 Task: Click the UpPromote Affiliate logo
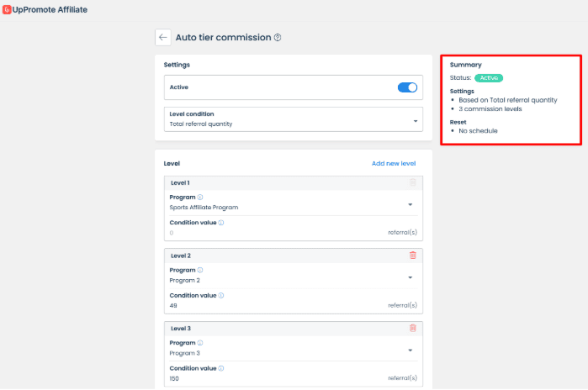[45, 10]
